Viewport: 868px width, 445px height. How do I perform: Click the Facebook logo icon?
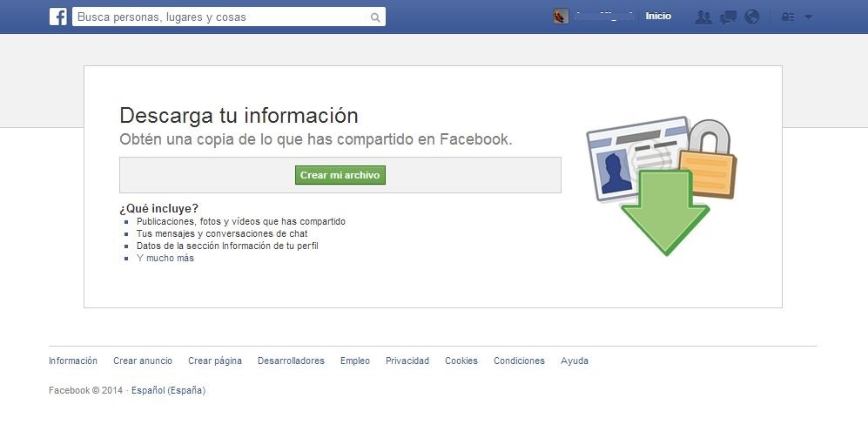click(58, 17)
